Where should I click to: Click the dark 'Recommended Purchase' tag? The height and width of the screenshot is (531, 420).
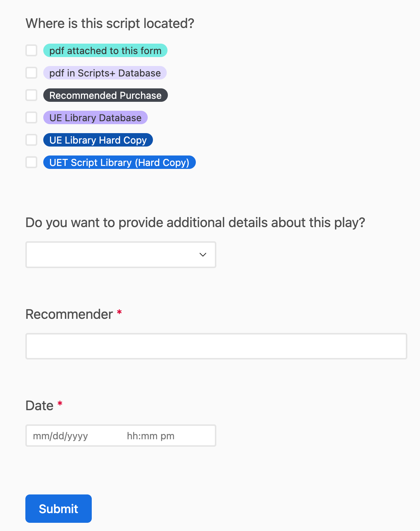tap(105, 95)
